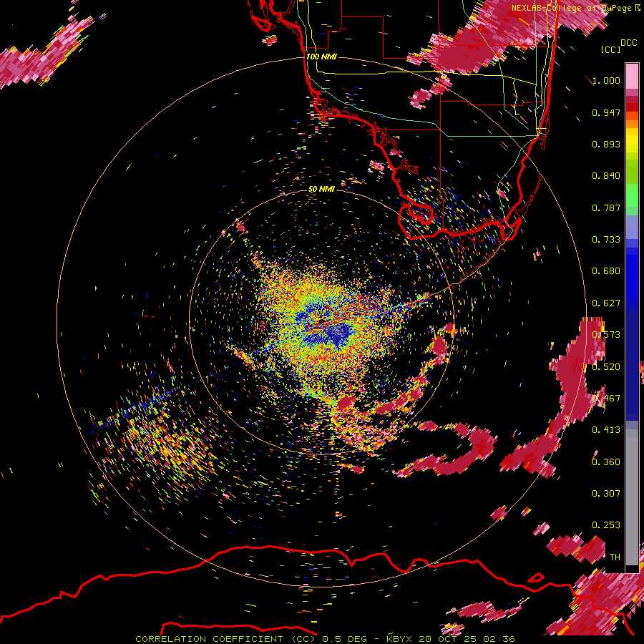Click the 0.627 color scale value

[606, 303]
